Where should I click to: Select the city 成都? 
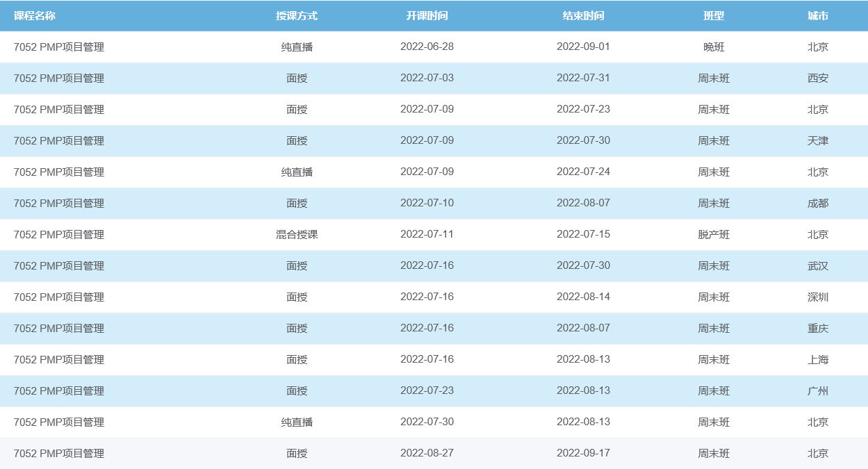click(818, 204)
